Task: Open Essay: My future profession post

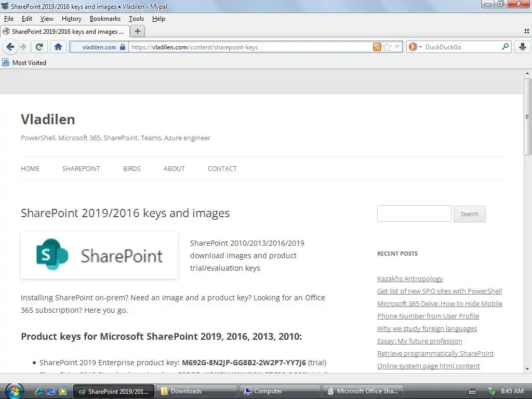Action: 420,341
